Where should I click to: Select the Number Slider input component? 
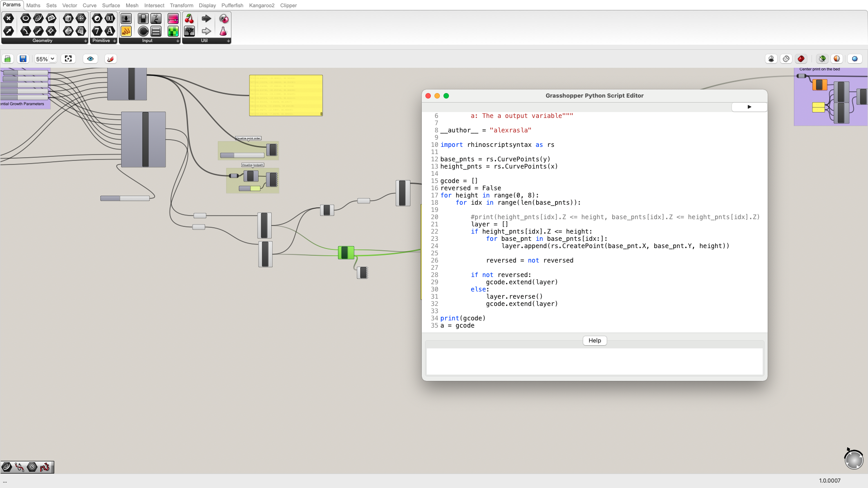click(126, 19)
